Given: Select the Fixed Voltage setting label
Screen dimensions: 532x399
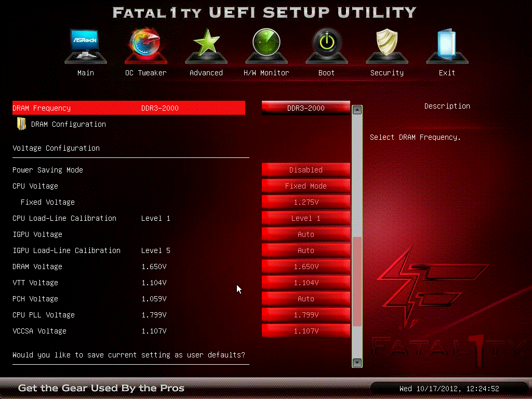Looking at the screenshot, I should 47,202.
